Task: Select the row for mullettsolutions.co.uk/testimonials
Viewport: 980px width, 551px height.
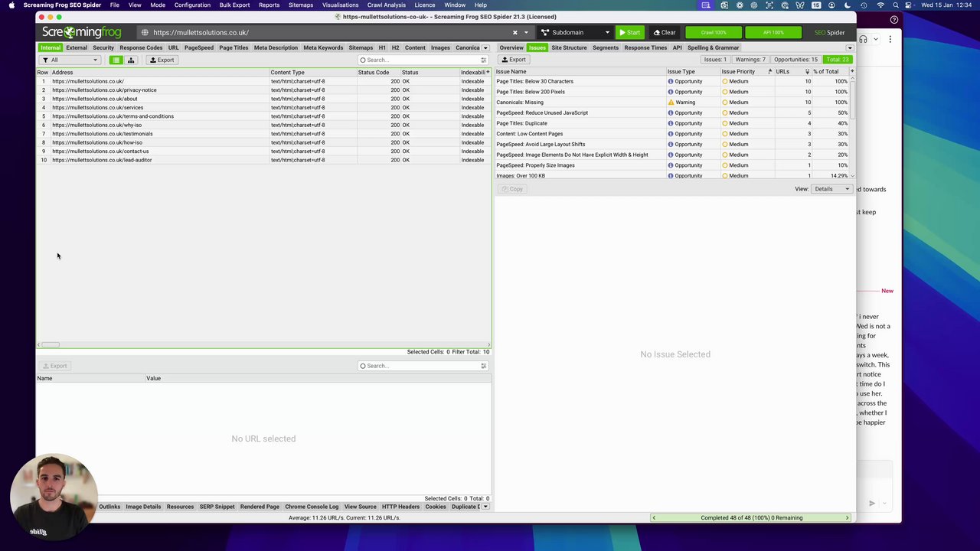Action: (263, 134)
